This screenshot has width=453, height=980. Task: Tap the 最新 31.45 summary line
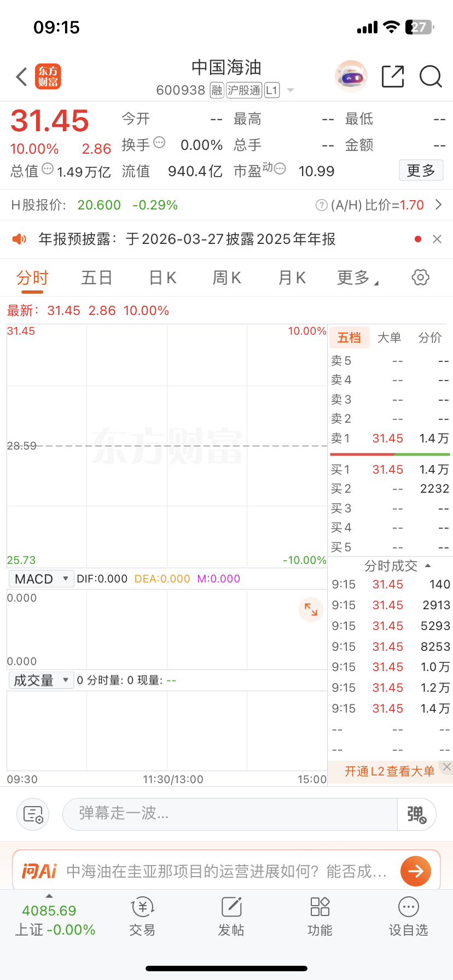[88, 311]
